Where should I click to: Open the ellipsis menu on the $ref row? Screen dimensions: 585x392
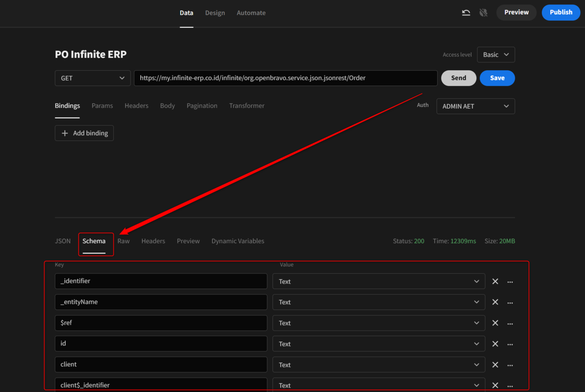(x=510, y=323)
